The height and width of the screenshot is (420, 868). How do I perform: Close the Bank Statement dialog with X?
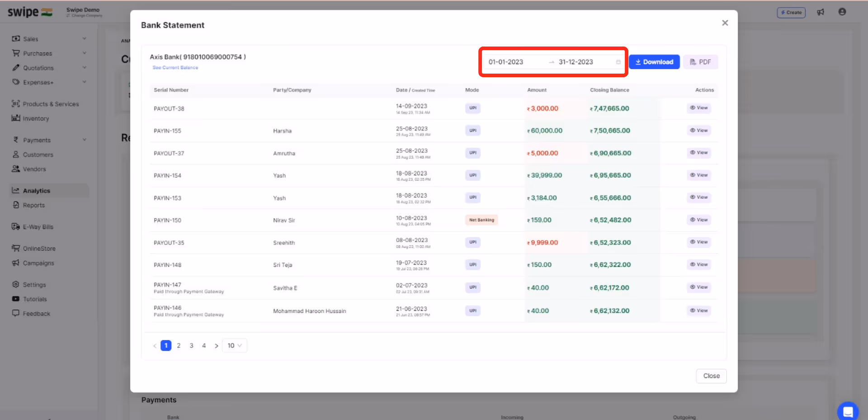tap(725, 23)
